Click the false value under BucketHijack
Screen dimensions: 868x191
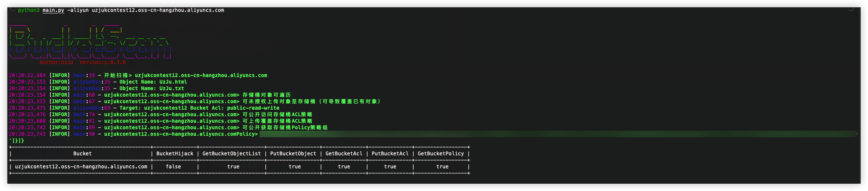pos(173,167)
